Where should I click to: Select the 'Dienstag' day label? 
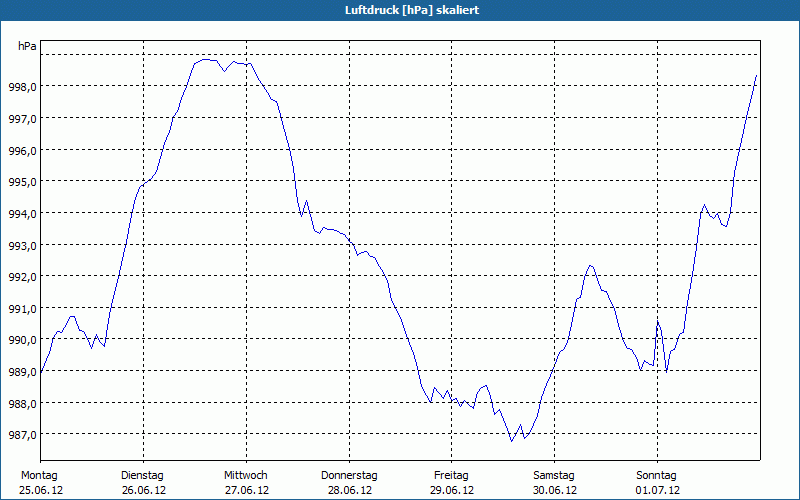click(142, 476)
